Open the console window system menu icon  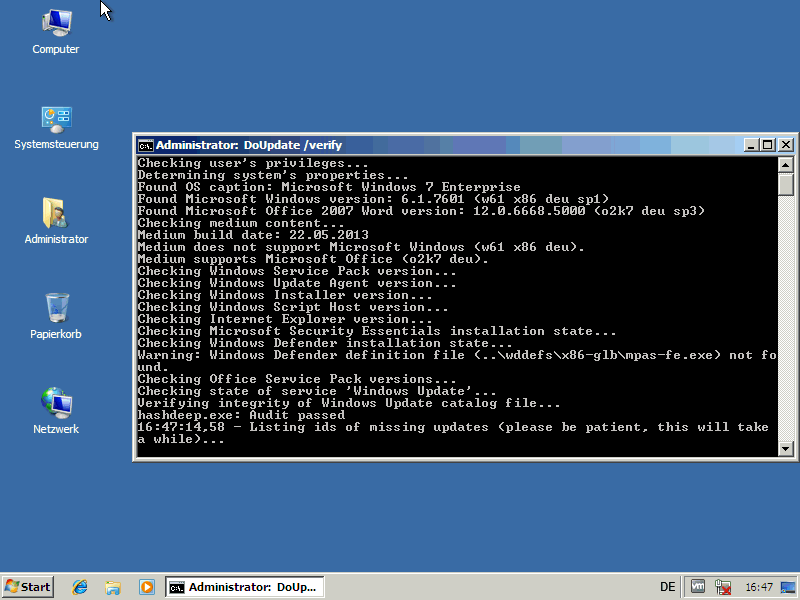coord(145,144)
